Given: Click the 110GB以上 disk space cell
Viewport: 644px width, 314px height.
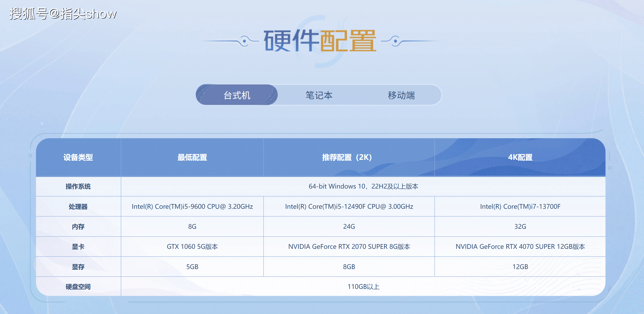Looking at the screenshot, I should [x=363, y=287].
